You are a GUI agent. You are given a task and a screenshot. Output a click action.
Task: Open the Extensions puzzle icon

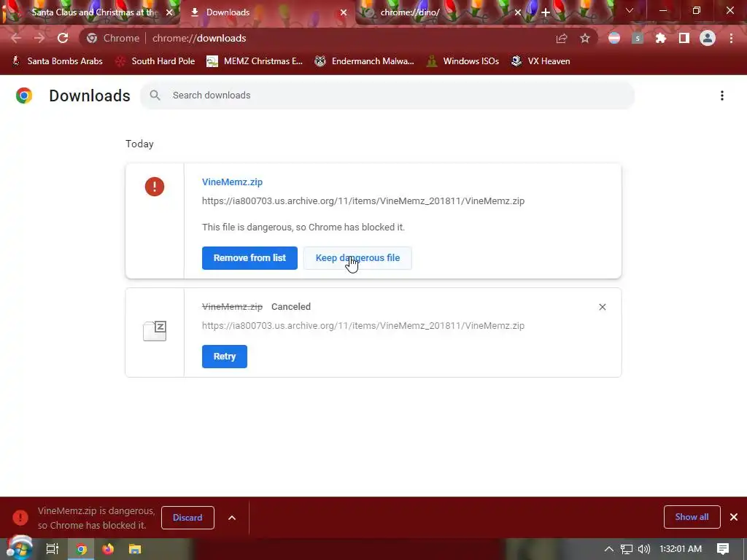[x=661, y=38]
